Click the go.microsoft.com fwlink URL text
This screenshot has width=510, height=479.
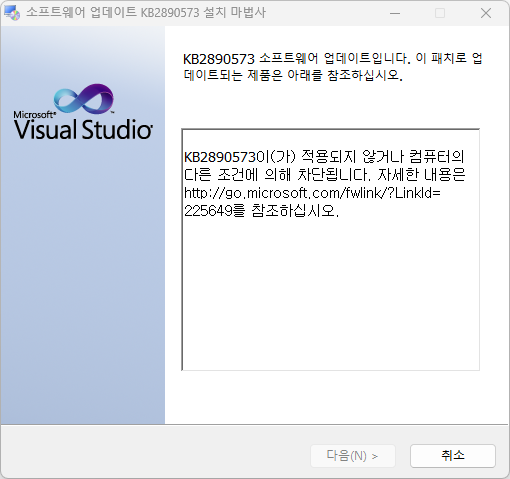[x=312, y=193]
